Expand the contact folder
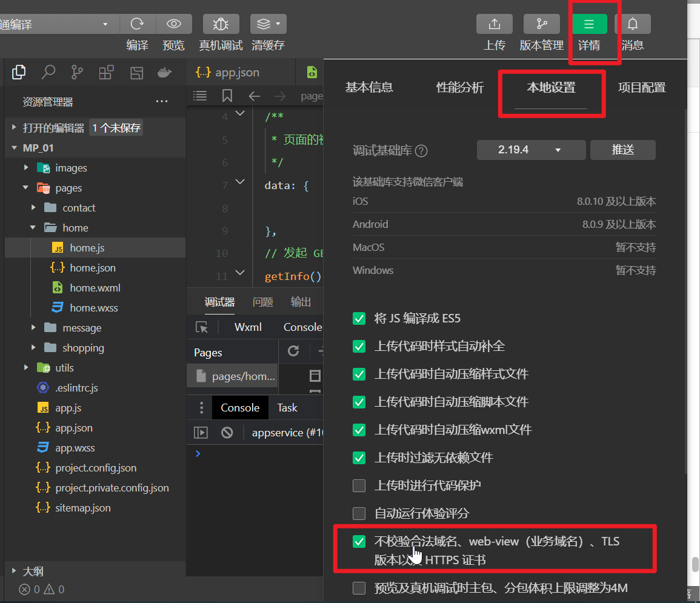700x603 pixels. coord(33,207)
